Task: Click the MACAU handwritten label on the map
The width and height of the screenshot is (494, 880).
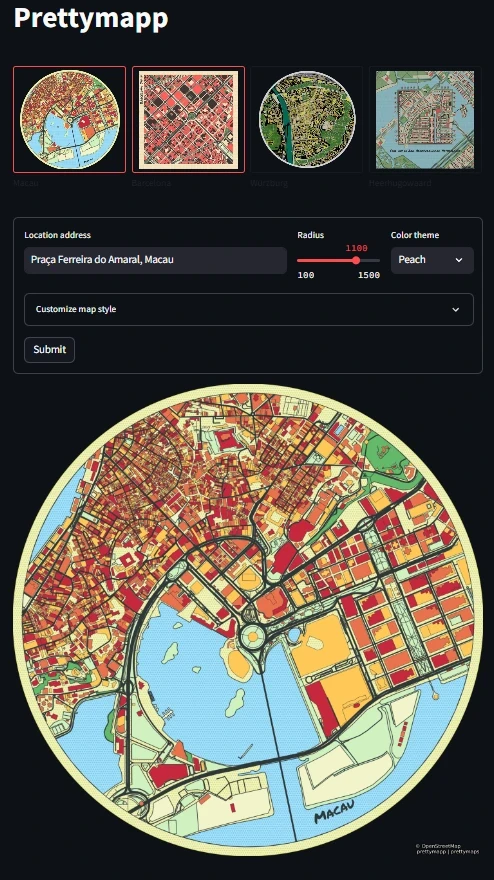Action: click(x=335, y=812)
